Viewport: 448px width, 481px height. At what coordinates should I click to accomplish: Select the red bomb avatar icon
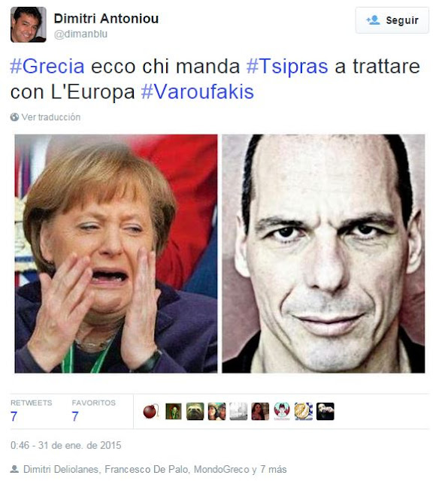[x=151, y=411]
